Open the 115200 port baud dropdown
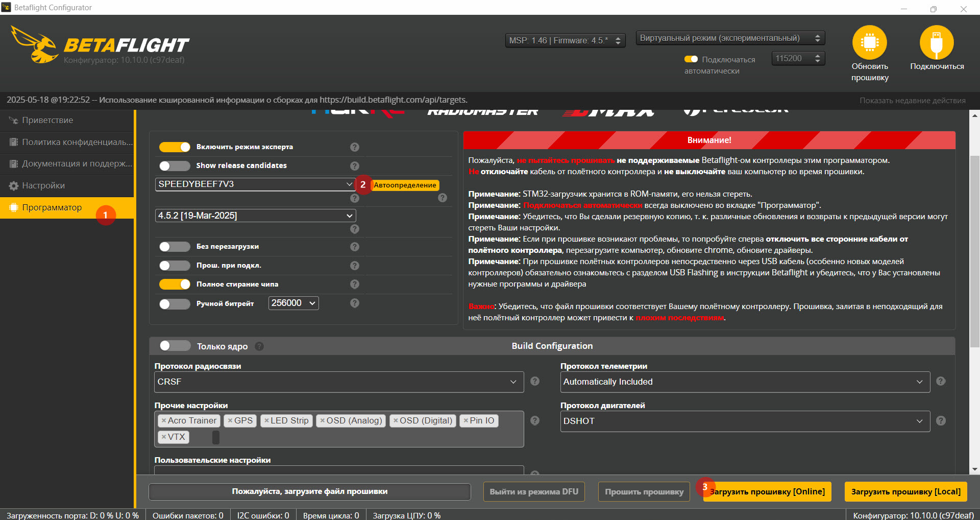The image size is (980, 520). pos(798,59)
